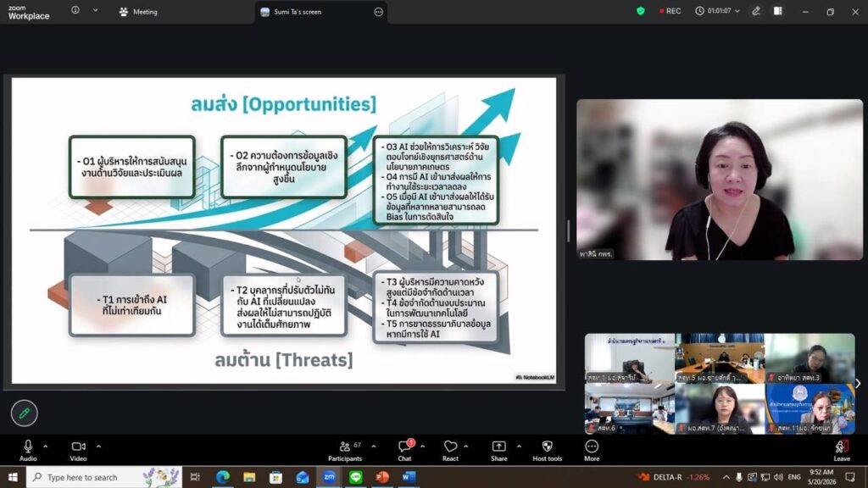The image size is (868, 488).
Task: Click the green annotation pencil button
Action: point(25,413)
